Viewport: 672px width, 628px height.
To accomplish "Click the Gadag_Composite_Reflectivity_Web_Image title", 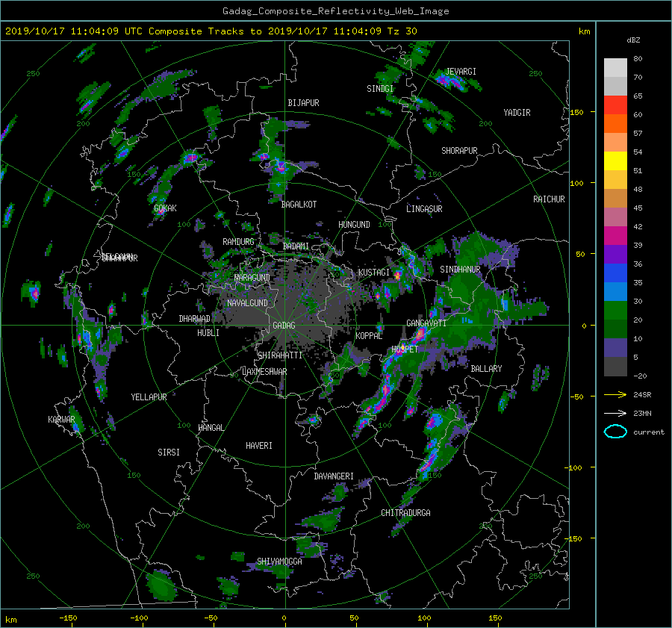I will (335, 11).
